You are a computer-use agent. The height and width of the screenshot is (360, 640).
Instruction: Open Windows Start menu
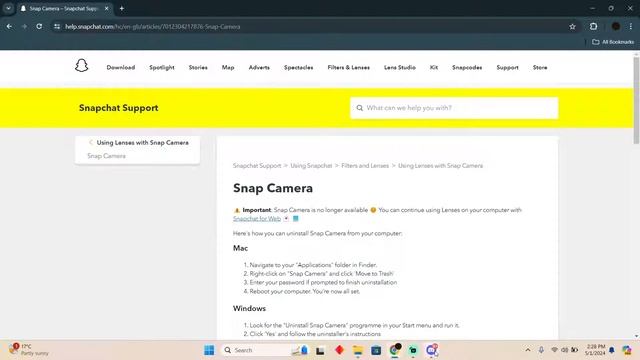(x=209, y=350)
